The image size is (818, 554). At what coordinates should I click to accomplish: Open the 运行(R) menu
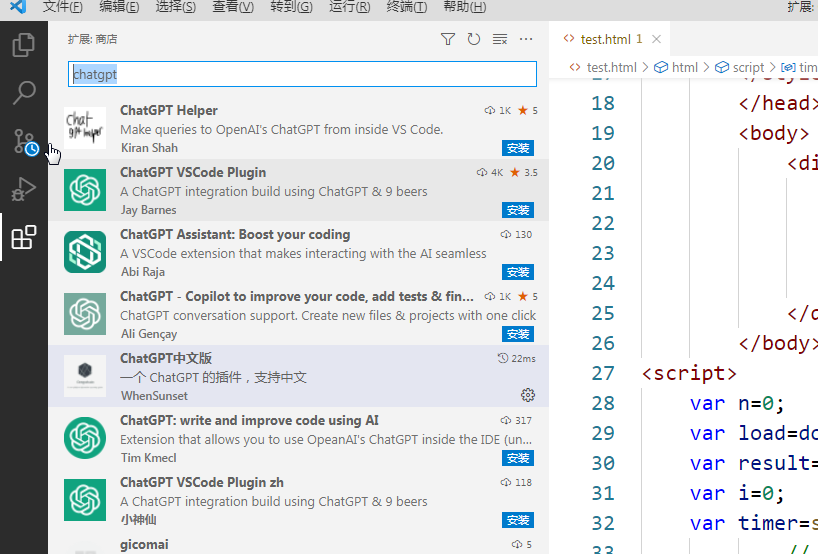349,7
